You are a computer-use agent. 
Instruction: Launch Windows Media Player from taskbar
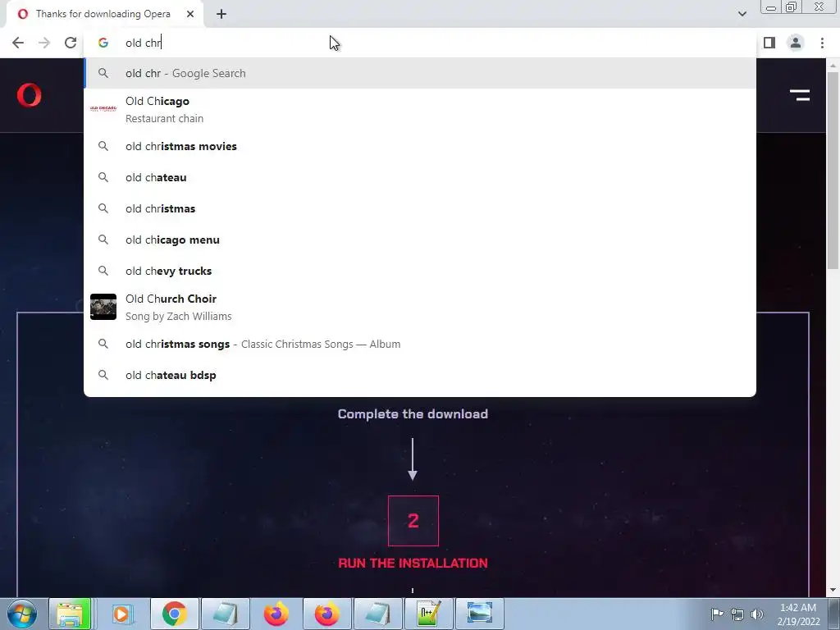pyautogui.click(x=121, y=614)
